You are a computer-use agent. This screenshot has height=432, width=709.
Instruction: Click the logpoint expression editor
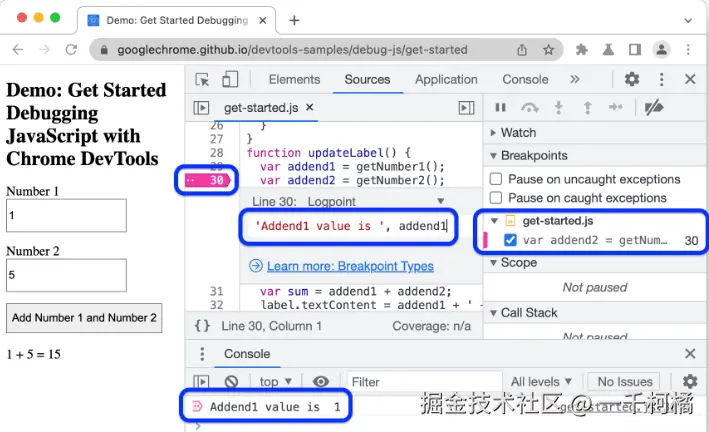coord(350,226)
